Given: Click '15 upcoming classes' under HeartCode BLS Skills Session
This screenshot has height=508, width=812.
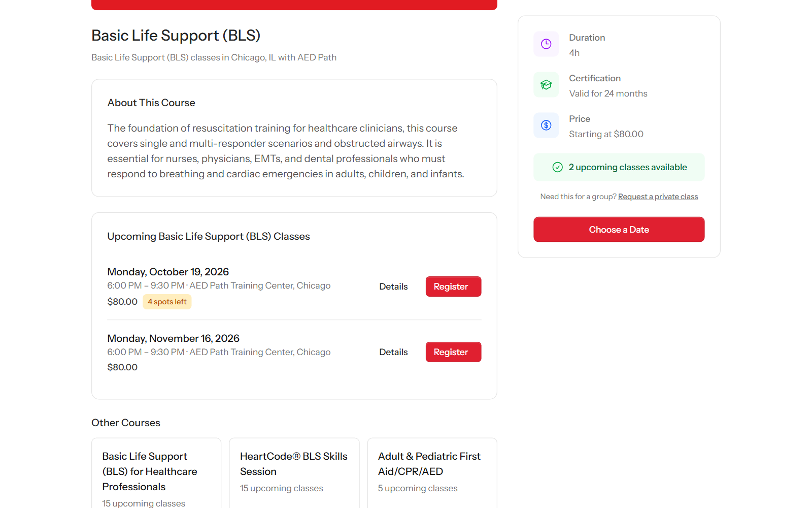Looking at the screenshot, I should (x=282, y=488).
